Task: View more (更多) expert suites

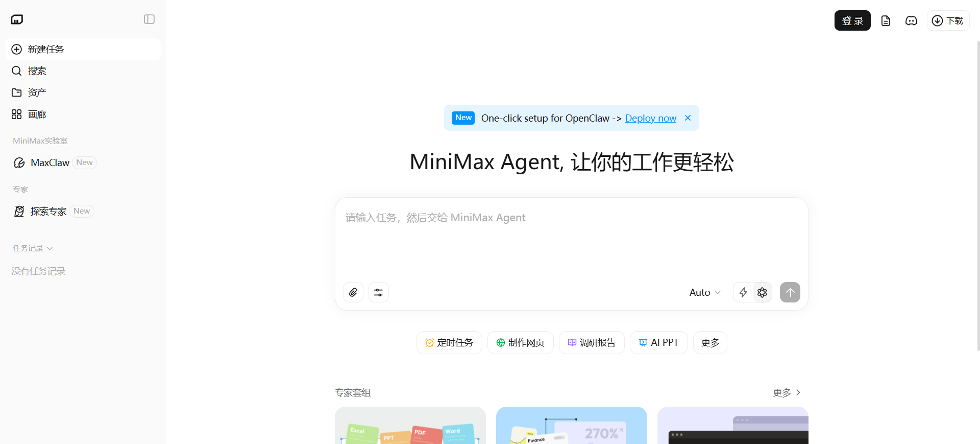Action: 787,392
